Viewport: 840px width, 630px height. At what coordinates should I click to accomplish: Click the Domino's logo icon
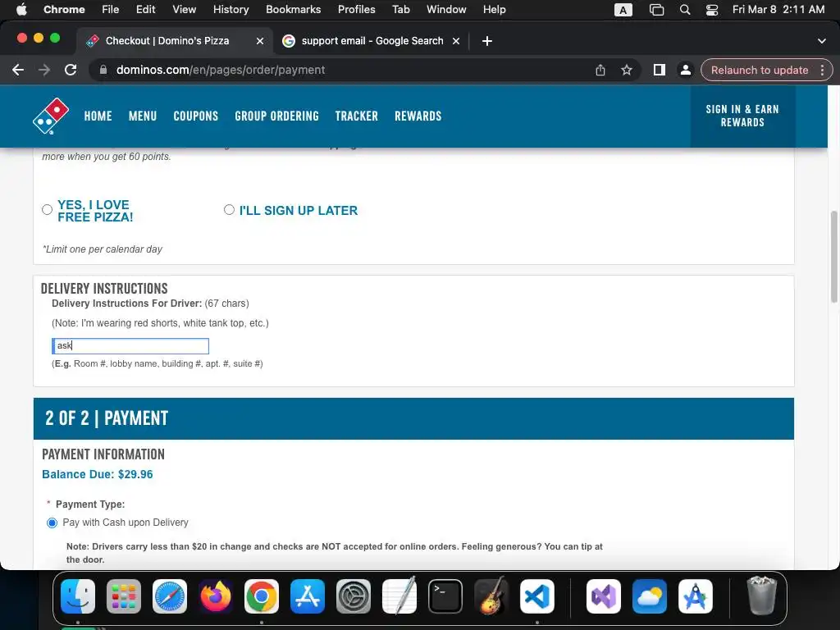51,116
